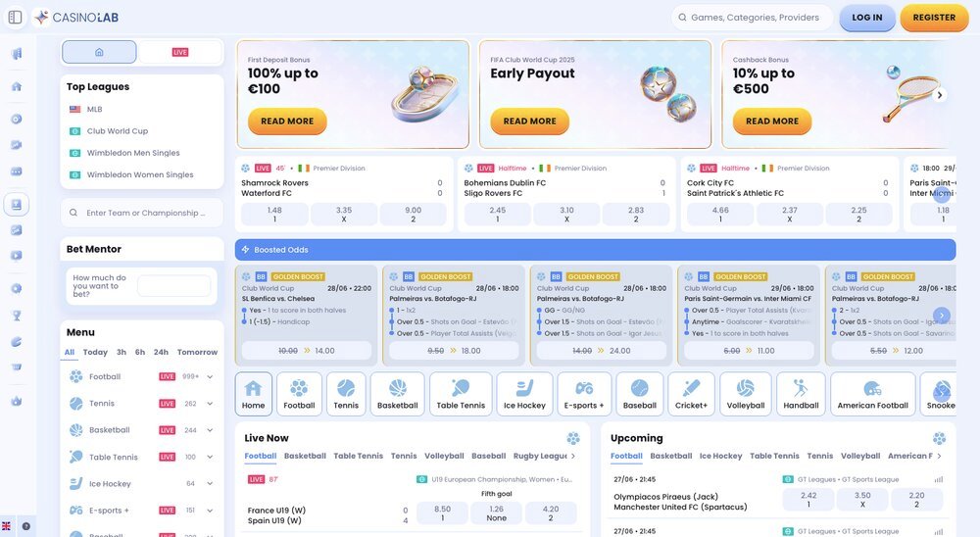980x537 pixels.
Task: Filter Menu by 24h
Action: pyautogui.click(x=161, y=352)
